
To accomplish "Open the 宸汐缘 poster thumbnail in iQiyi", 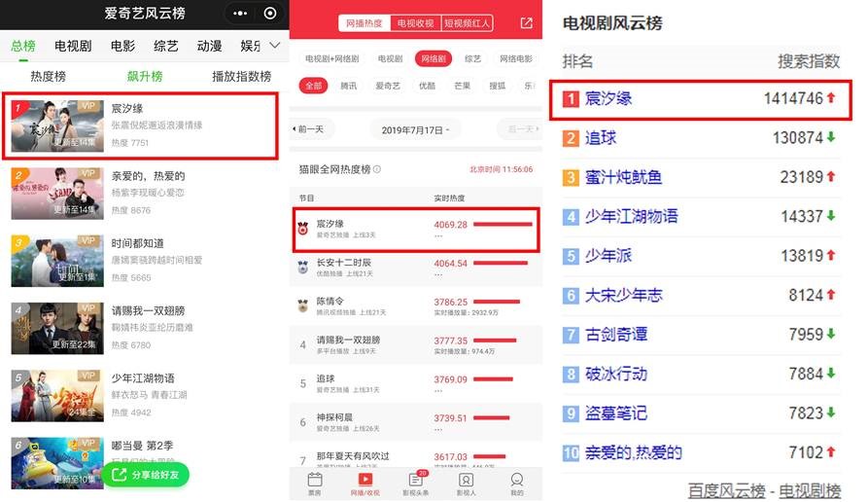I will (57, 125).
